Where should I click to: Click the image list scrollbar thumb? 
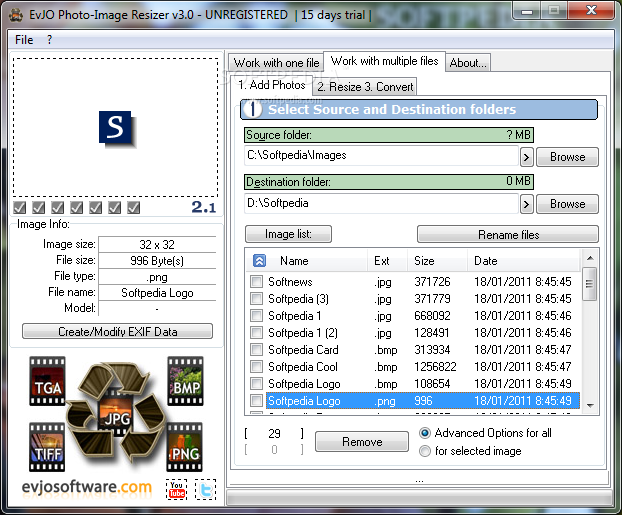point(589,284)
